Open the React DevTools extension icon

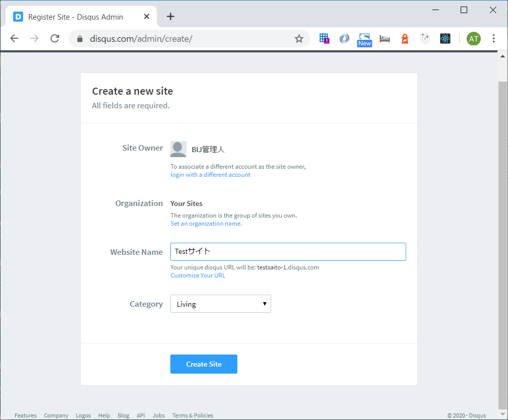tap(445, 39)
